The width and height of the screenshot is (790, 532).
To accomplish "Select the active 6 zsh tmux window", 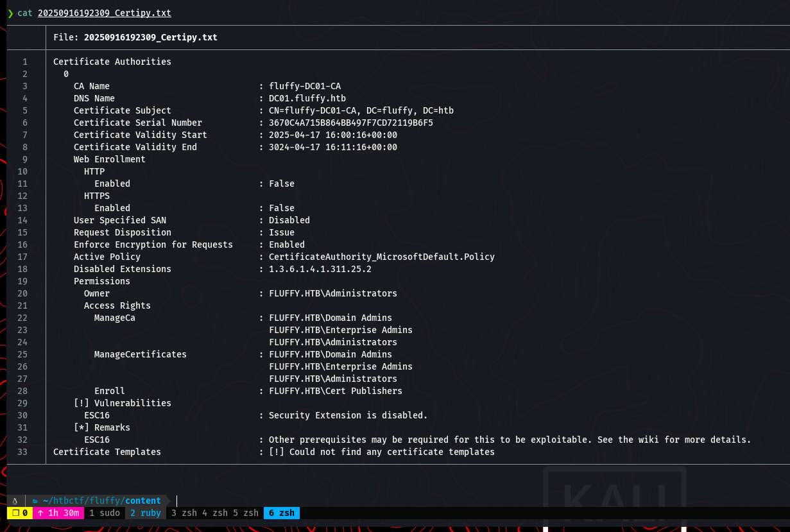I will point(282,513).
